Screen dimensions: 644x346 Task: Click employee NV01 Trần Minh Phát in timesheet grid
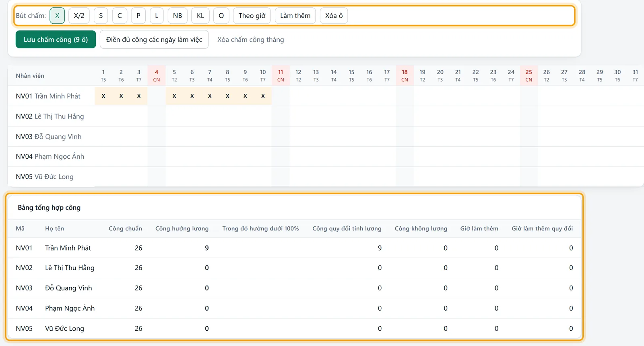click(x=48, y=96)
